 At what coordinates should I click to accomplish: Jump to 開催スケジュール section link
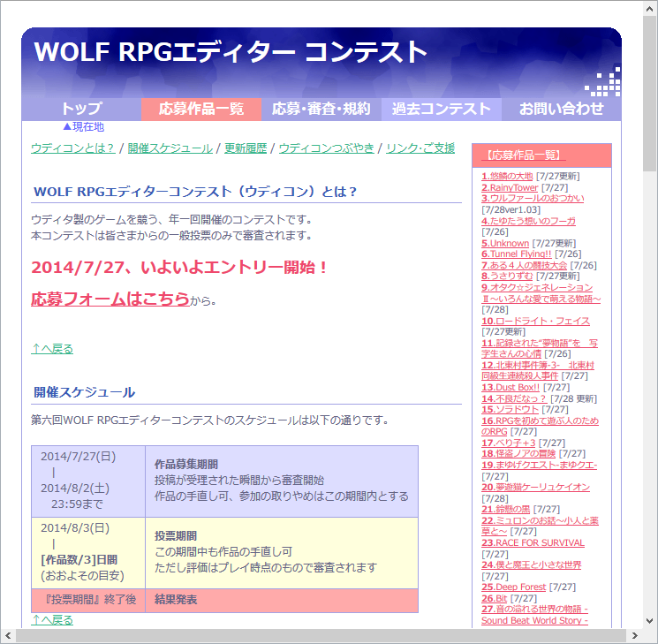click(170, 148)
